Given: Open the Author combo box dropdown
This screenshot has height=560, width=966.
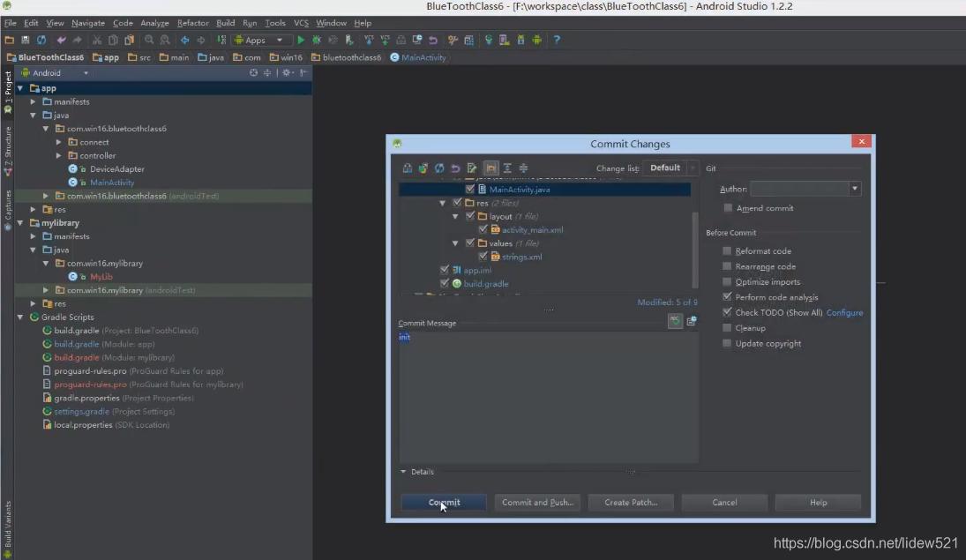Looking at the screenshot, I should (x=852, y=188).
